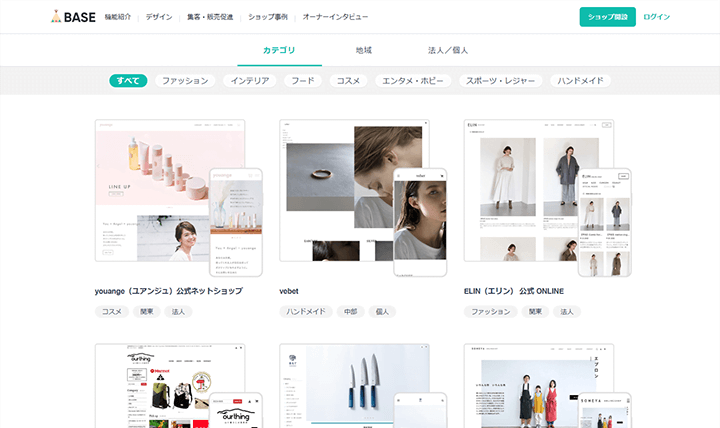Filter by エンタメ・ホビー category
The height and width of the screenshot is (428, 720).
tap(413, 81)
